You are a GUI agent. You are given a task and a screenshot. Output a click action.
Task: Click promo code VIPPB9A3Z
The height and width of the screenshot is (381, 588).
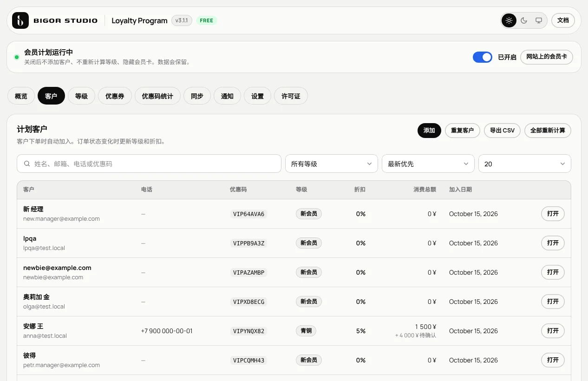[248, 243]
